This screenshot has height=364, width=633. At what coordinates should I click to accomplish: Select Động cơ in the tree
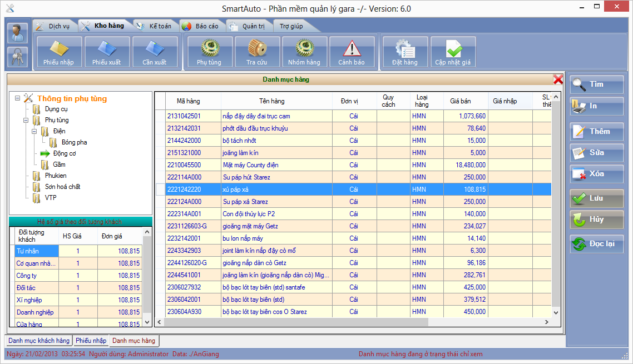point(65,154)
